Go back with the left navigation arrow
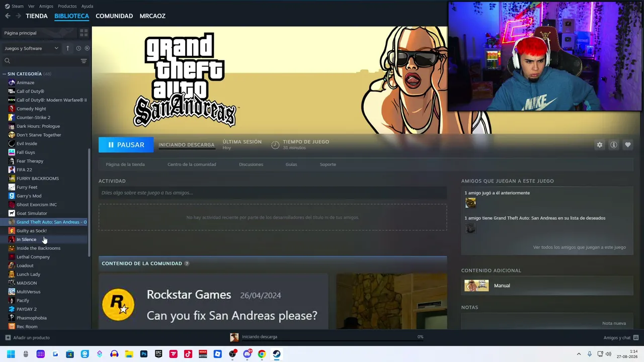Image resolution: width=644 pixels, height=362 pixels. click(x=8, y=16)
